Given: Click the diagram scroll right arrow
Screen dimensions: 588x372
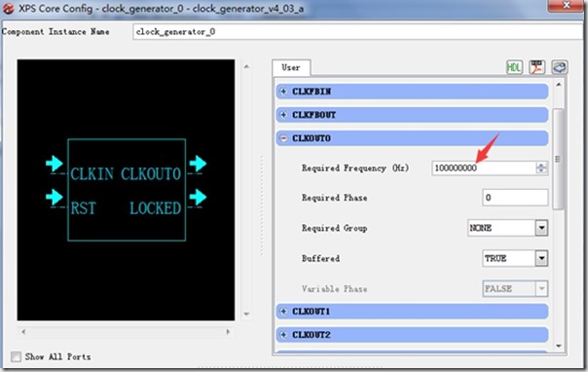Looking at the screenshot, I should point(228,331).
